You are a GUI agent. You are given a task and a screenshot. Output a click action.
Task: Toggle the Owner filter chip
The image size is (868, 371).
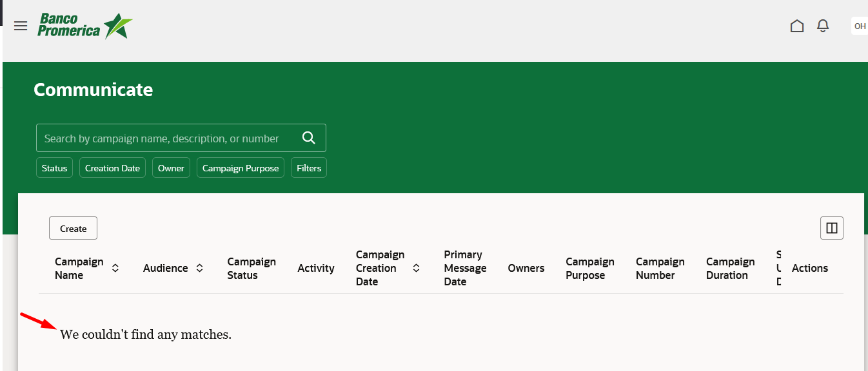pos(171,167)
